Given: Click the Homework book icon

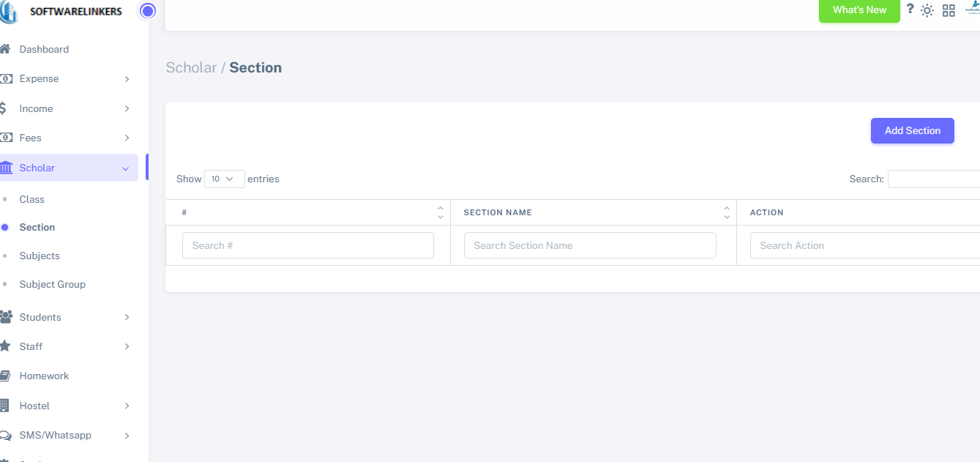Looking at the screenshot, I should pyautogui.click(x=5, y=376).
